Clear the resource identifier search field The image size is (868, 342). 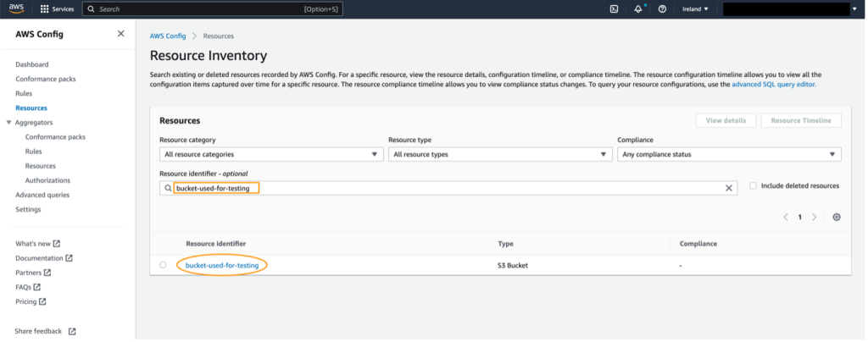(x=729, y=189)
